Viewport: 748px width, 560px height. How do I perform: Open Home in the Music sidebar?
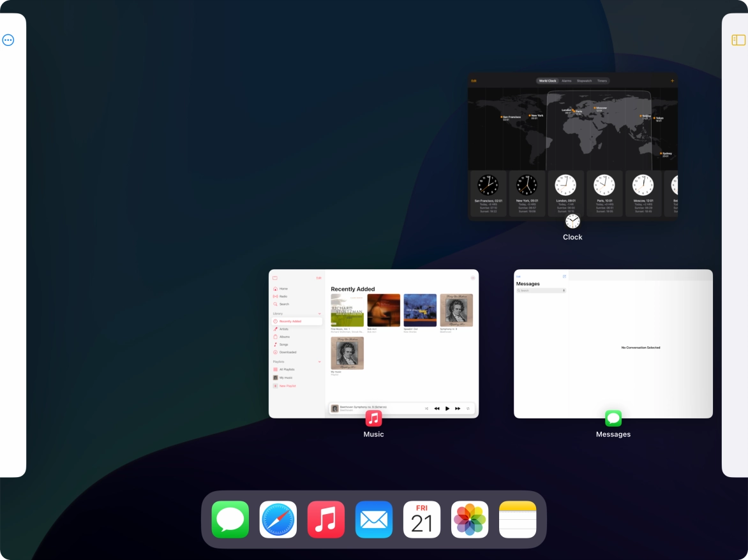tap(283, 288)
